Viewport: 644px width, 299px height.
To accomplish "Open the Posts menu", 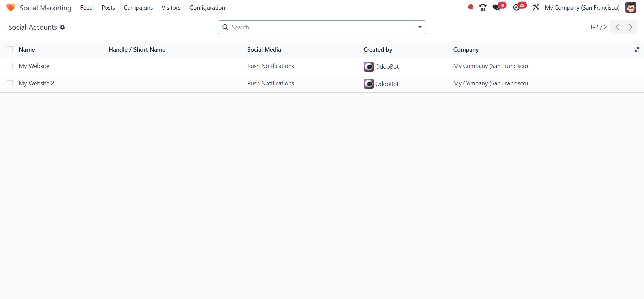I will click(108, 8).
